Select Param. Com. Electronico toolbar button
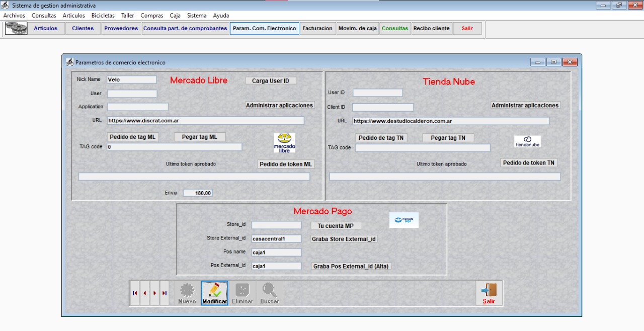 (265, 28)
